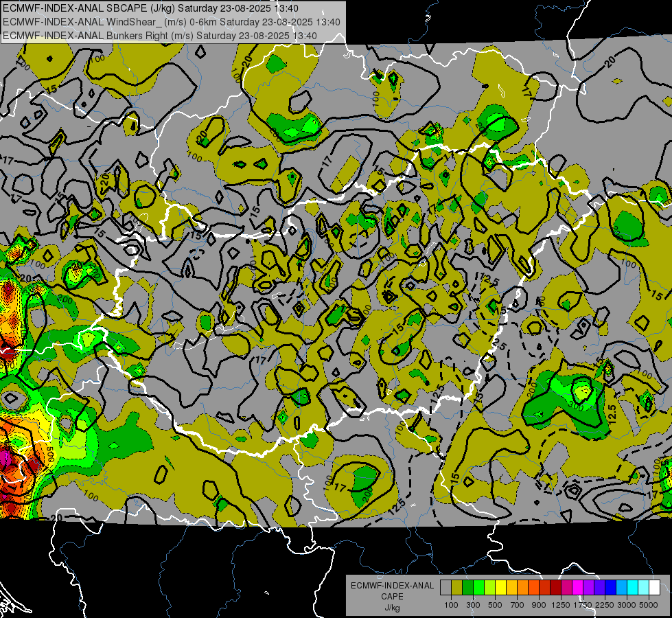Click the legend value 900
Screen dimensions: 672x618
pos(539,605)
